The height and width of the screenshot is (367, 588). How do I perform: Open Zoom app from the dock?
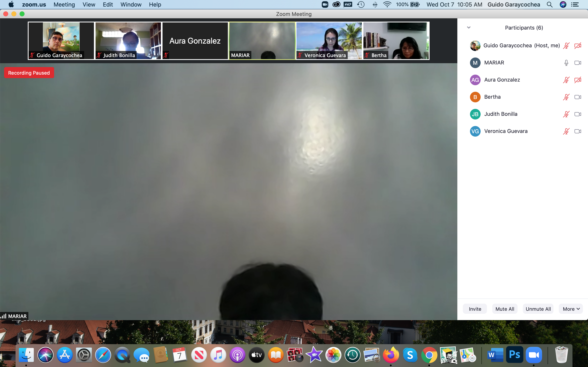(533, 355)
